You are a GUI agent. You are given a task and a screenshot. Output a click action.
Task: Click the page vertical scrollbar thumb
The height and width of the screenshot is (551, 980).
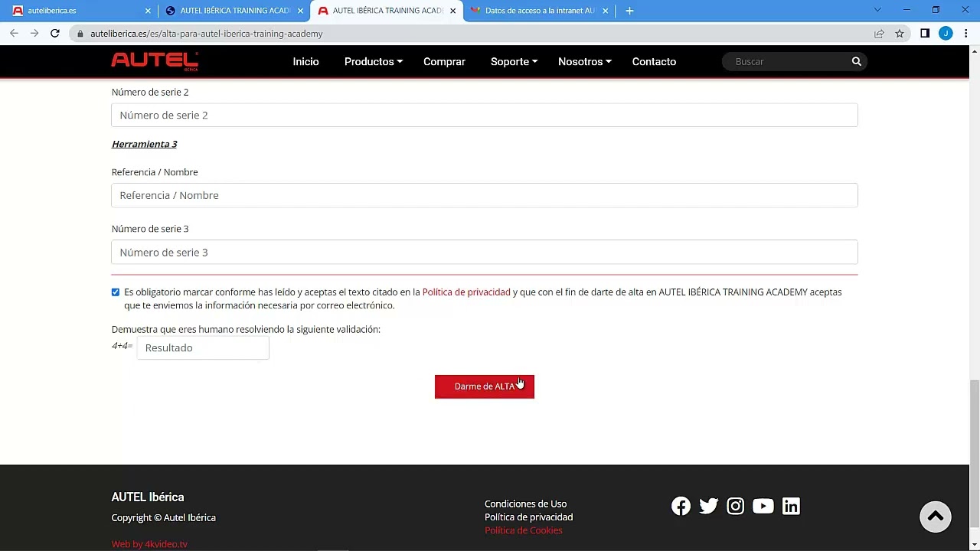coord(975,453)
